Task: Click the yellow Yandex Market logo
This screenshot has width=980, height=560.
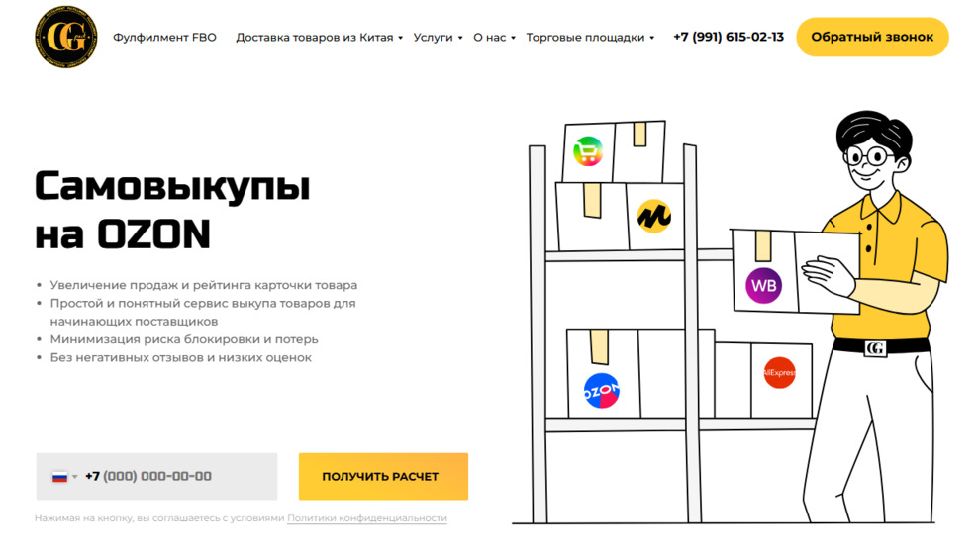Action: pyautogui.click(x=653, y=217)
